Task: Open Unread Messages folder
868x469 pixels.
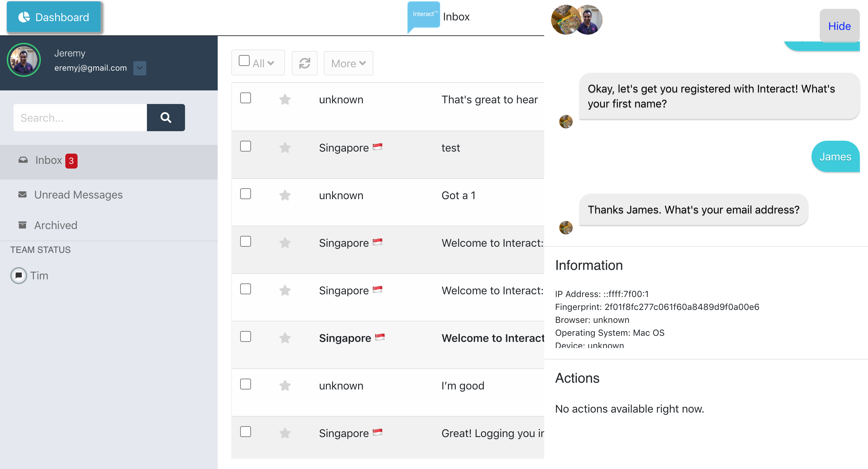Action: coord(78,195)
